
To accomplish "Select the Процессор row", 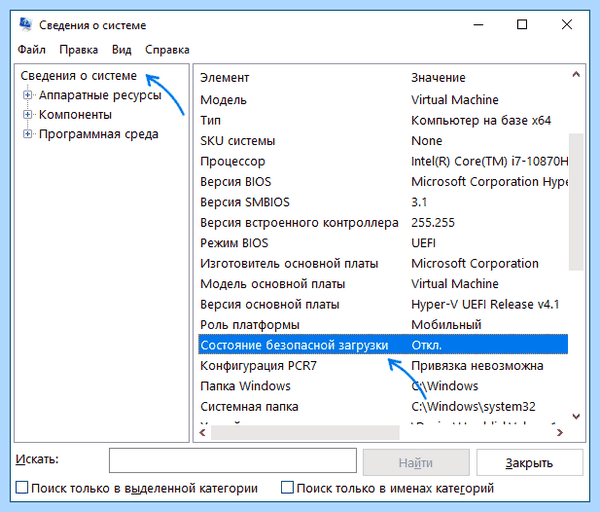I will (x=383, y=161).
